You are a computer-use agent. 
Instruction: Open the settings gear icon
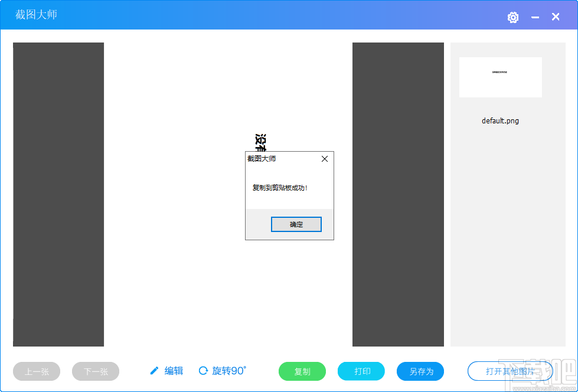click(512, 17)
